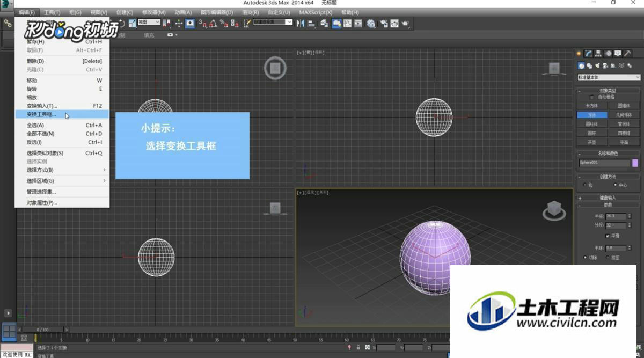644x358 pixels.
Task: Collapse the 创建方法 rollout
Action: tap(609, 177)
